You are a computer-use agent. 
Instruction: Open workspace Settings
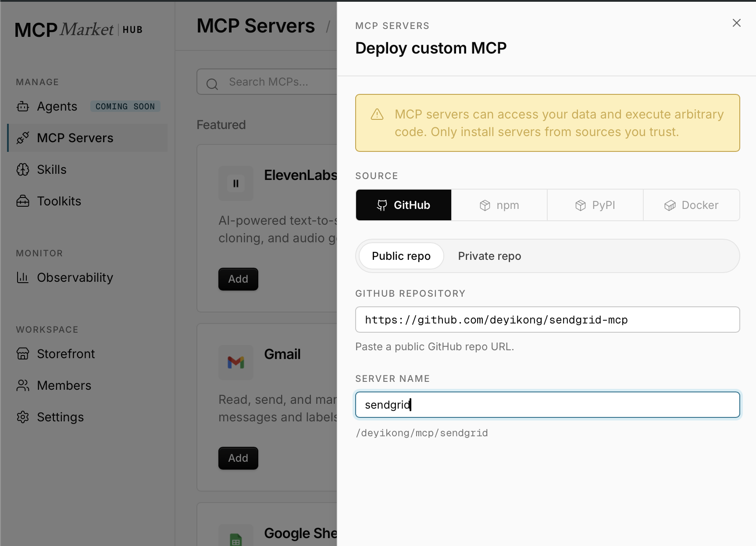pyautogui.click(x=88, y=417)
